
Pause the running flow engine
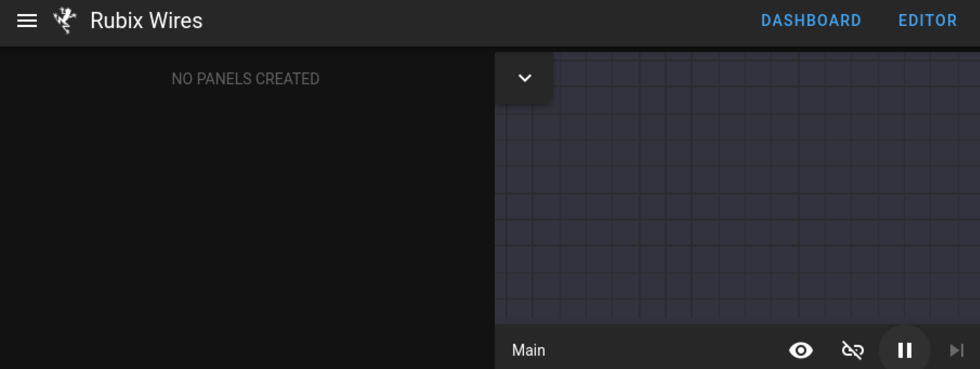[905, 350]
